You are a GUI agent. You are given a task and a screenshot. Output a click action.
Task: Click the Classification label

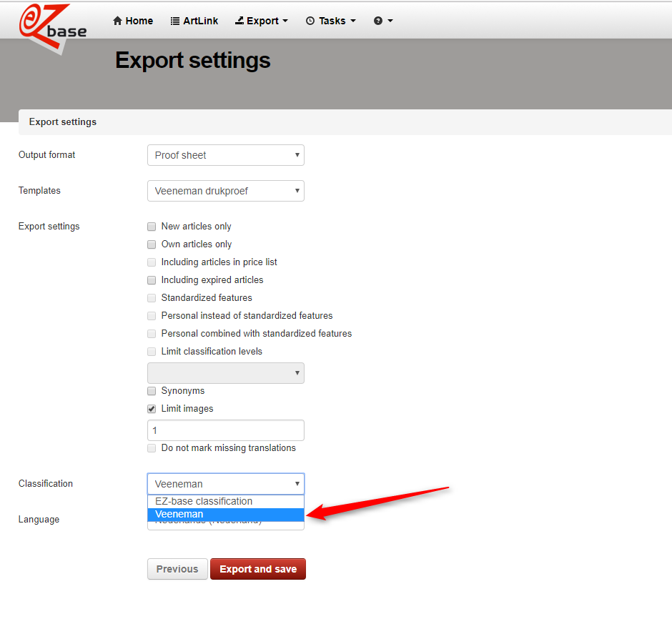tap(46, 484)
